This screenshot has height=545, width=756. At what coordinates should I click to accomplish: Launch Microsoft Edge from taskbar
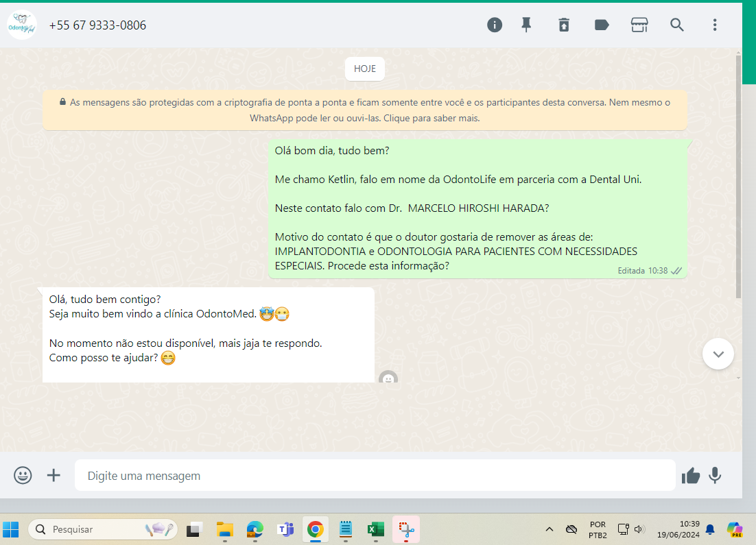(x=255, y=529)
